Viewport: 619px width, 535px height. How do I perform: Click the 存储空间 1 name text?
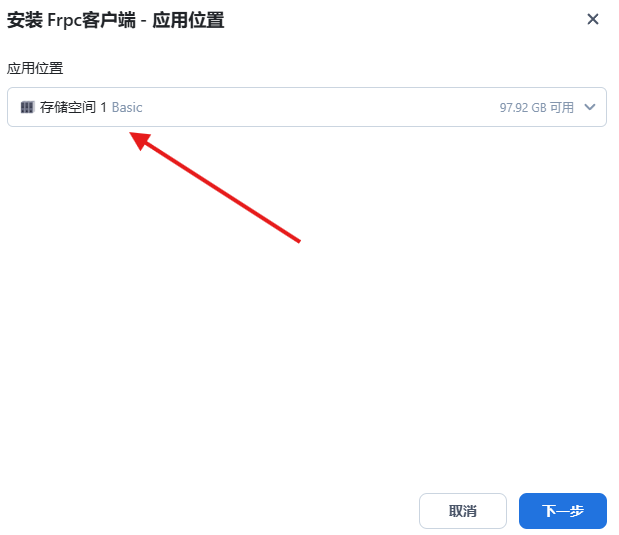point(73,107)
